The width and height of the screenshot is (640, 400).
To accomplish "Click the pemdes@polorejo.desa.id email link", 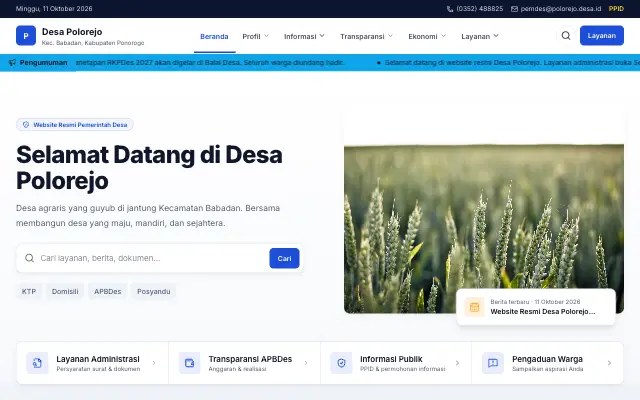I will [561, 9].
